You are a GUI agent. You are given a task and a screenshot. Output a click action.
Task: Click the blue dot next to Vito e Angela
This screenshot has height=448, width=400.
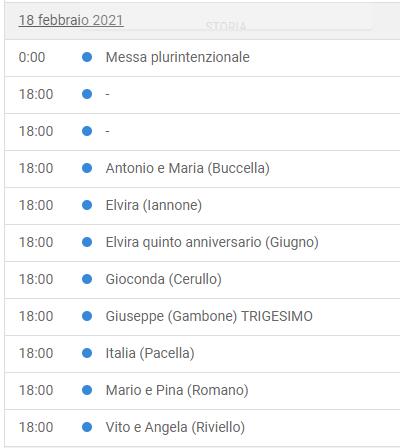(x=87, y=427)
